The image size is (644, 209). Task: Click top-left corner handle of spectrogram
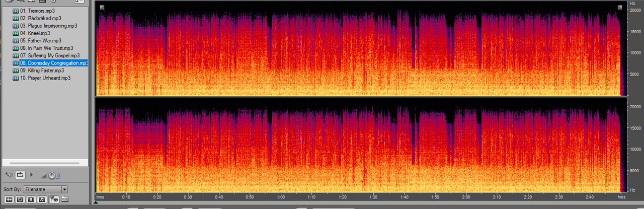click(102, 7)
